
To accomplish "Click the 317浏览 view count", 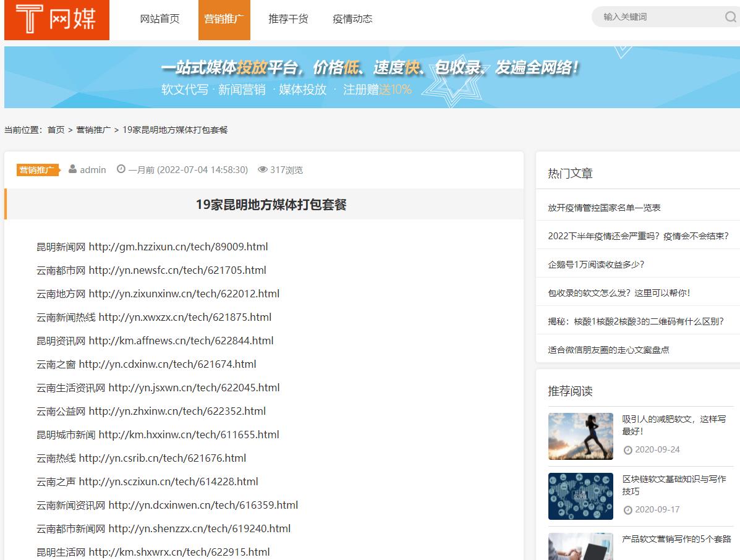I will click(x=286, y=170).
